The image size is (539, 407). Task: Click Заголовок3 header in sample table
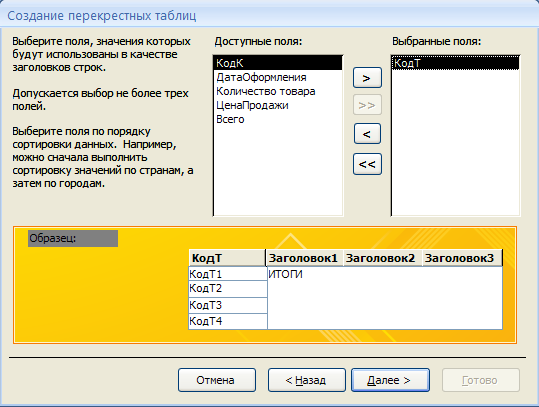(x=462, y=258)
